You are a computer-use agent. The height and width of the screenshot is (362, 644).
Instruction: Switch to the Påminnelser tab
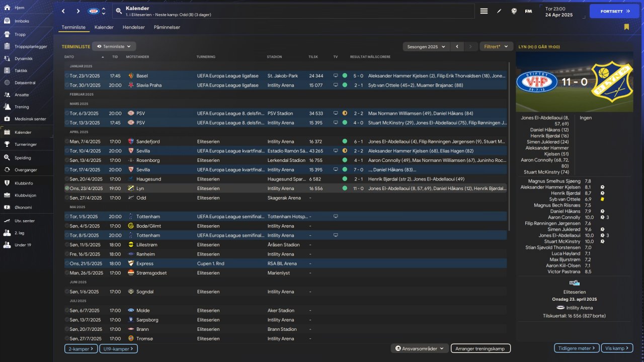[167, 27]
